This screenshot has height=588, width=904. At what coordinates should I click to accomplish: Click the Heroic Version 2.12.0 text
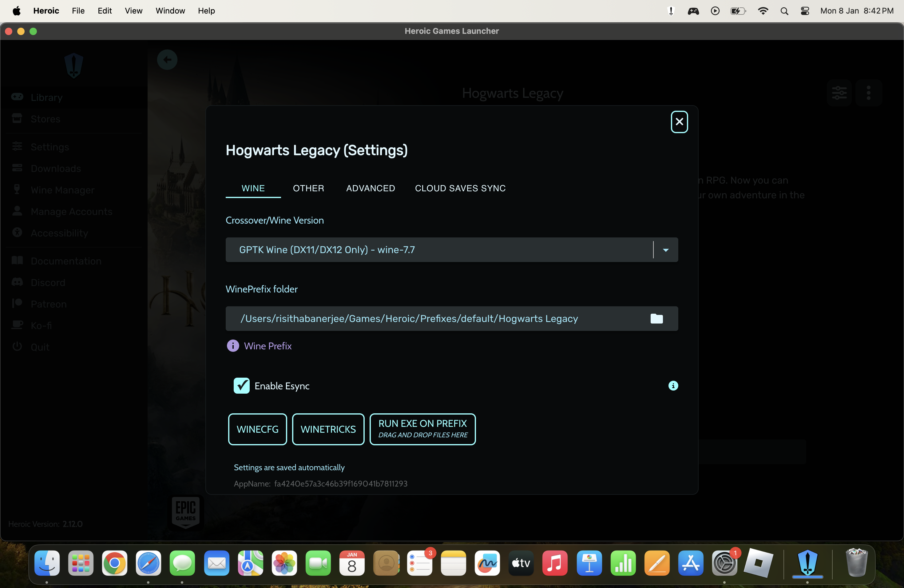pyautogui.click(x=46, y=524)
